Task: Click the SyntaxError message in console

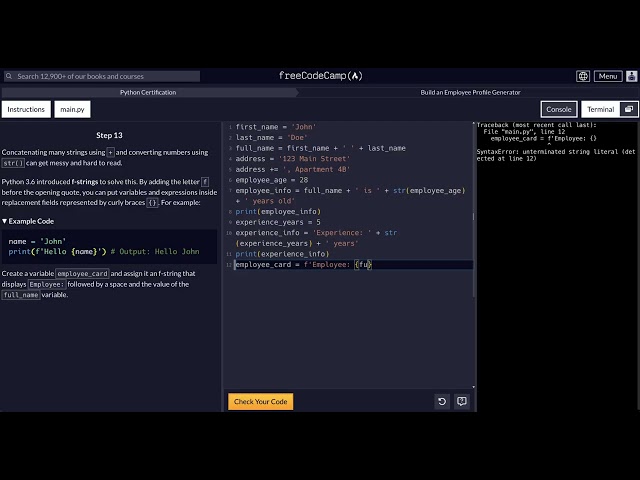Action: point(556,155)
